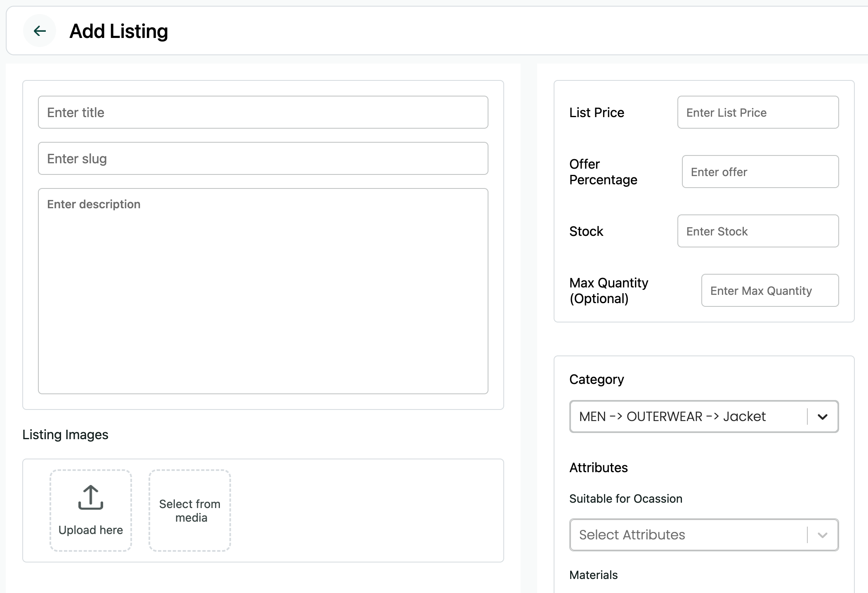868x593 pixels.
Task: Click the Suitable for Ocassion label
Action: (x=625, y=499)
